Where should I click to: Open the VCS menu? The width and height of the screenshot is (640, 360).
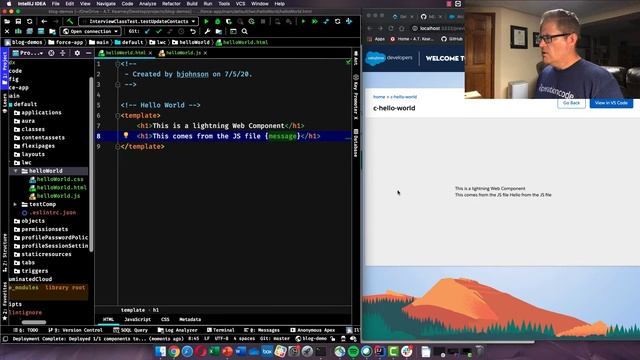(x=240, y=4)
